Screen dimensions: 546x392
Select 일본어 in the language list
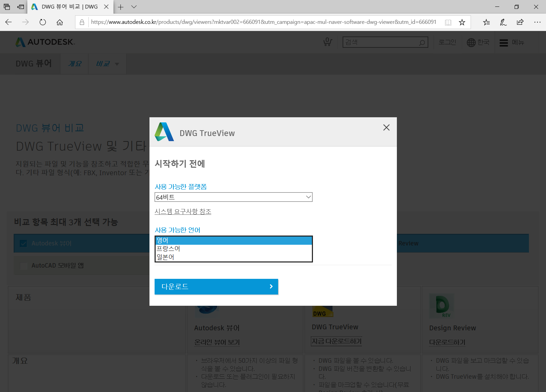pos(234,257)
